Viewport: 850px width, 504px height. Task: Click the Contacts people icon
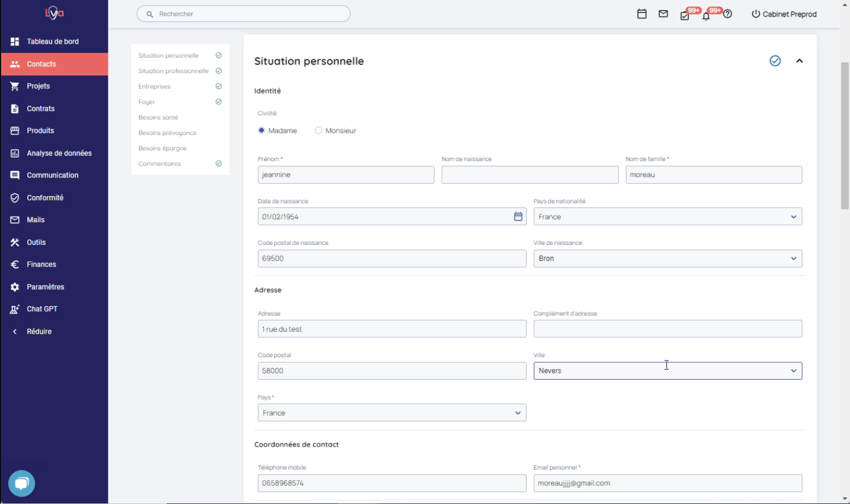point(15,64)
